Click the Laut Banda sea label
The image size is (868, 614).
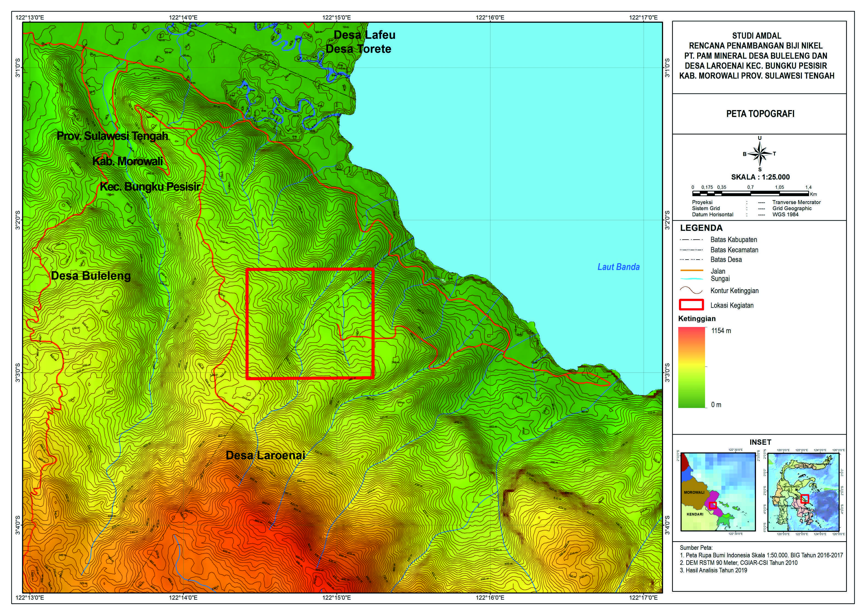pyautogui.click(x=618, y=267)
